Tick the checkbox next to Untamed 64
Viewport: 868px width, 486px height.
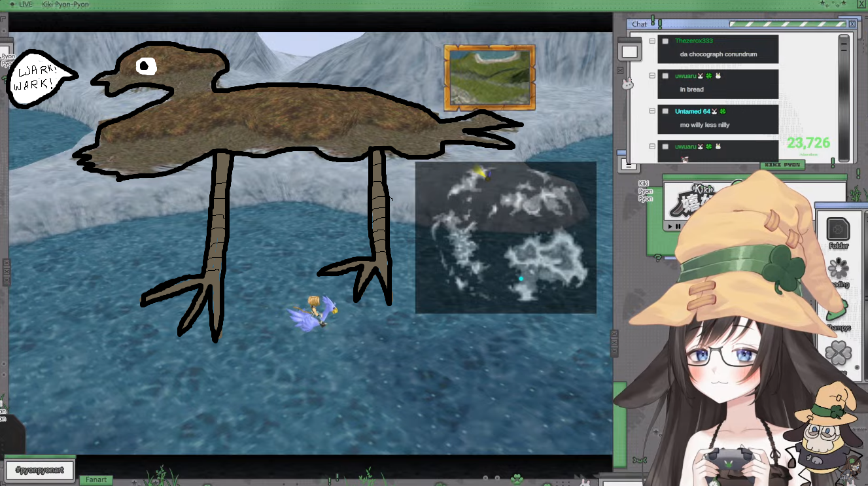click(665, 112)
